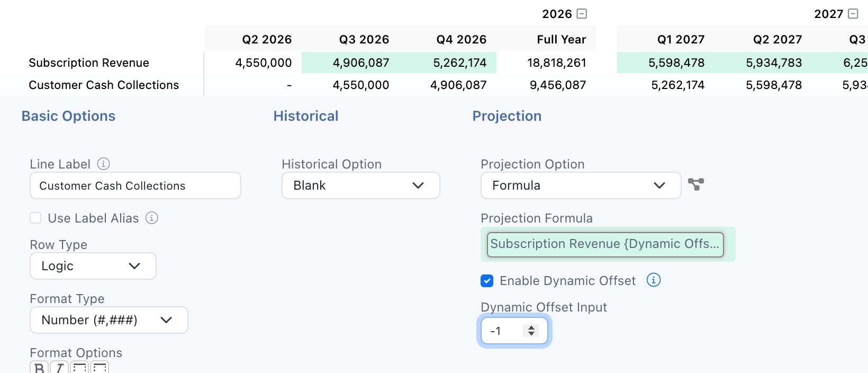Click the Q4 2026 column header
868x373 pixels.
point(462,39)
